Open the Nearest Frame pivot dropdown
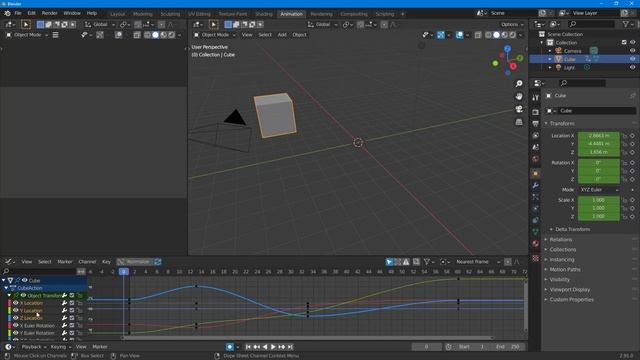This screenshot has width=640, height=360. tap(478, 262)
